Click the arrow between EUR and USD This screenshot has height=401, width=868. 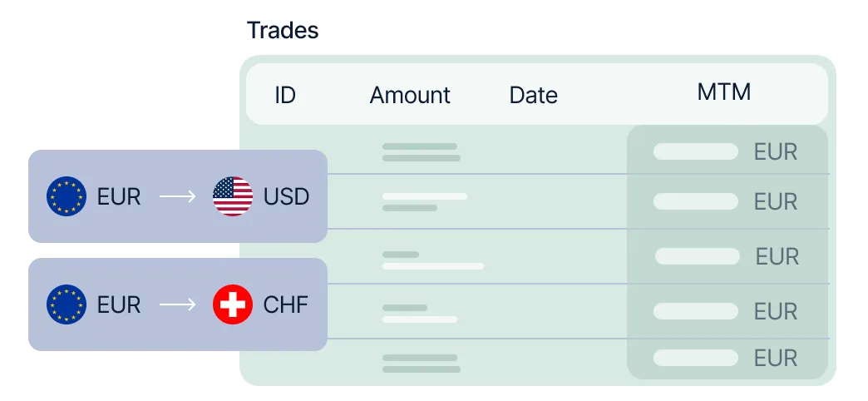(x=178, y=196)
